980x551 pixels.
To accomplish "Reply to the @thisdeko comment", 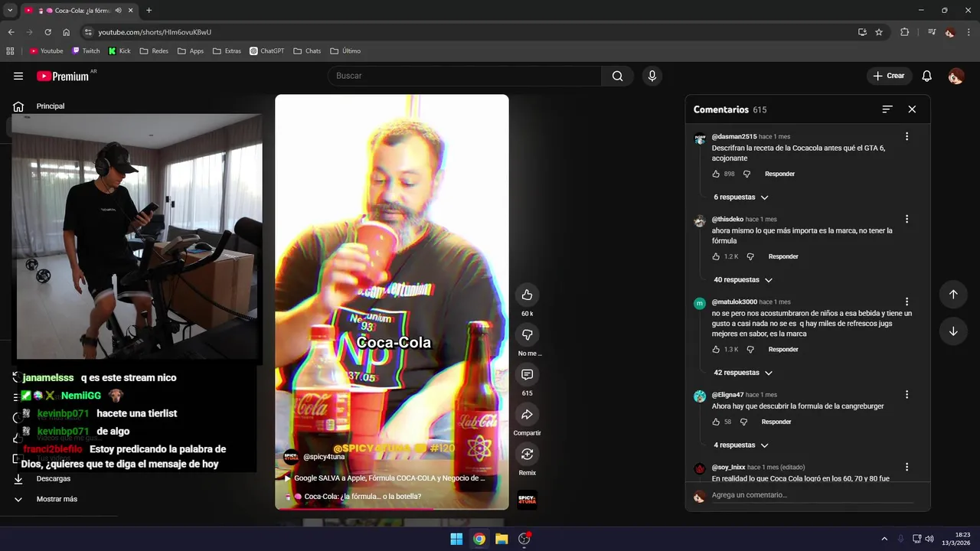I will [x=783, y=256].
